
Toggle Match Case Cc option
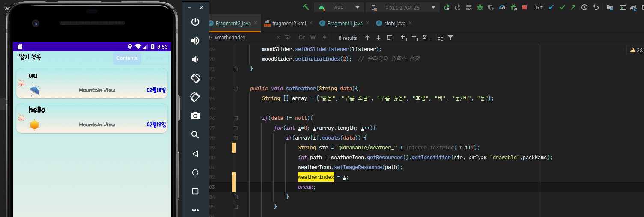coord(302,38)
